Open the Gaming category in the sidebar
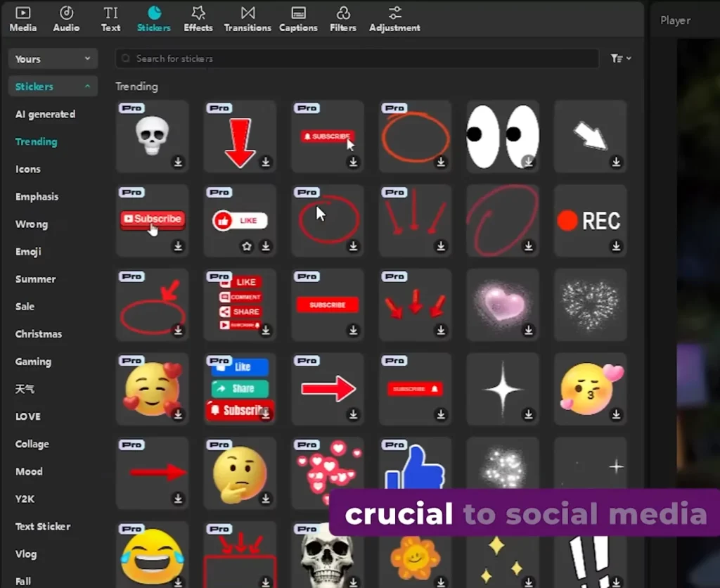This screenshot has height=588, width=720. tap(32, 362)
